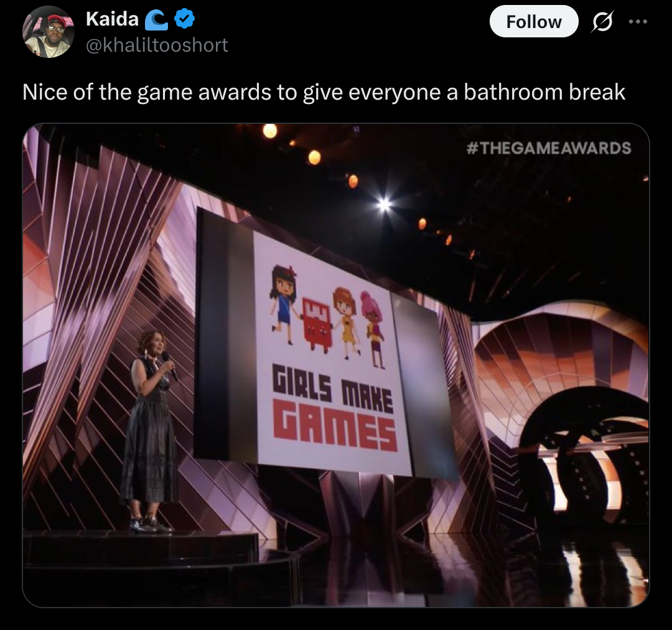Click the #THEGAMEAWARDS watermark in the image
This screenshot has width=672, height=630.
pos(549,148)
